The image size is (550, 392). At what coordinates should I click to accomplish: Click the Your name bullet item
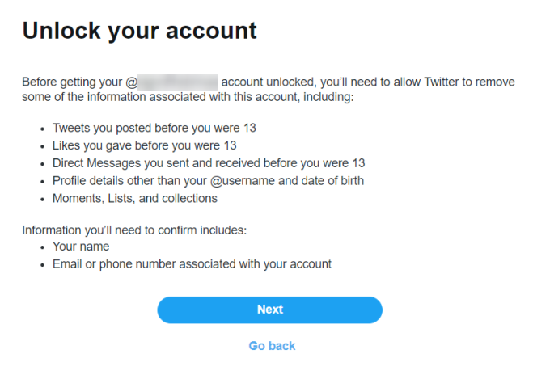(81, 247)
